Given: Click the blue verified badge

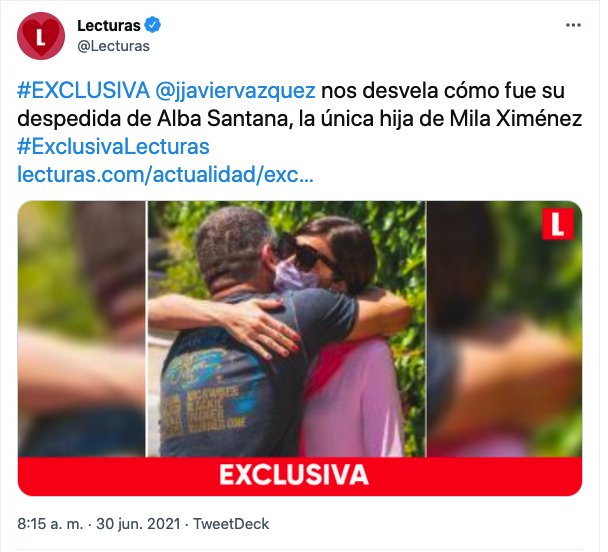Looking at the screenshot, I should coord(152,25).
